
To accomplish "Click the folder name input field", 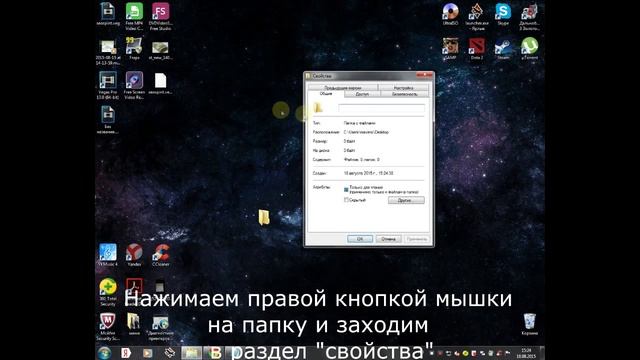I will point(381,108).
